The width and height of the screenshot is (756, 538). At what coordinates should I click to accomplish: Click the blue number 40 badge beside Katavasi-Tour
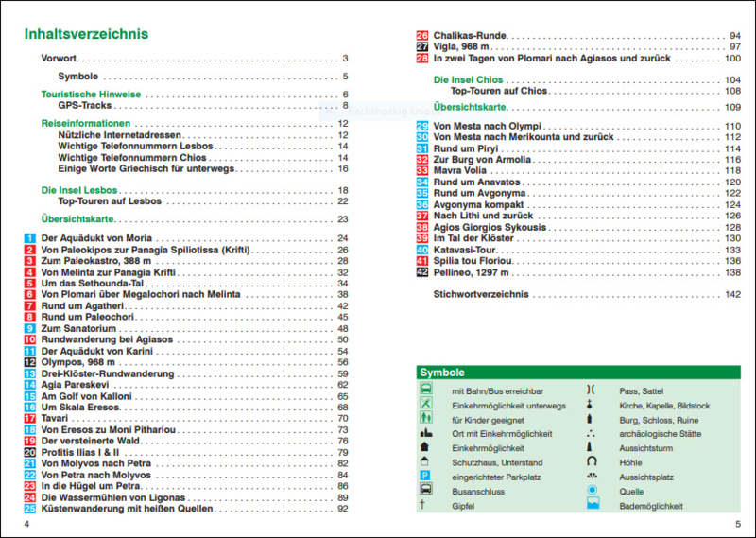point(421,251)
